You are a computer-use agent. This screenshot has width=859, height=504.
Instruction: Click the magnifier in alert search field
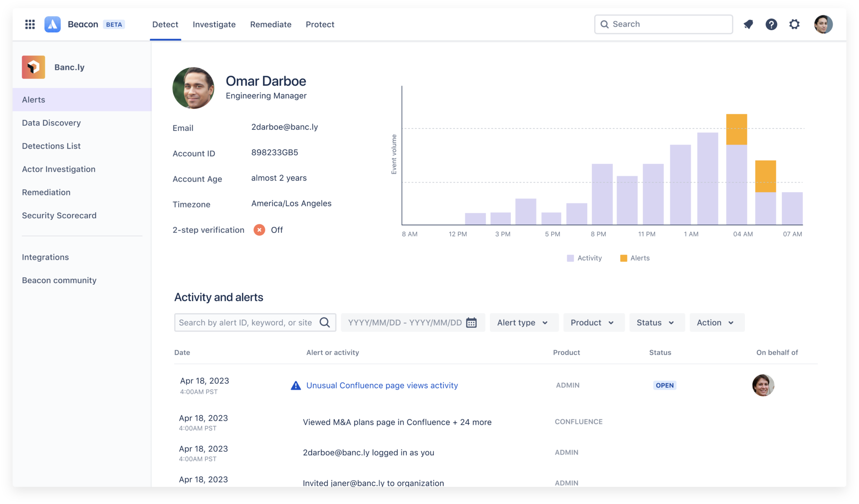pos(325,322)
